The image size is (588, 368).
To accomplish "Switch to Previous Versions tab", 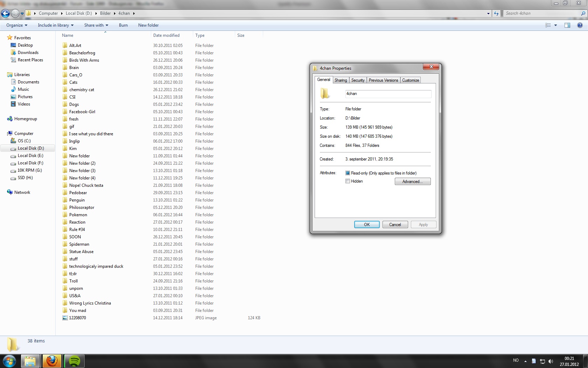I will point(383,80).
